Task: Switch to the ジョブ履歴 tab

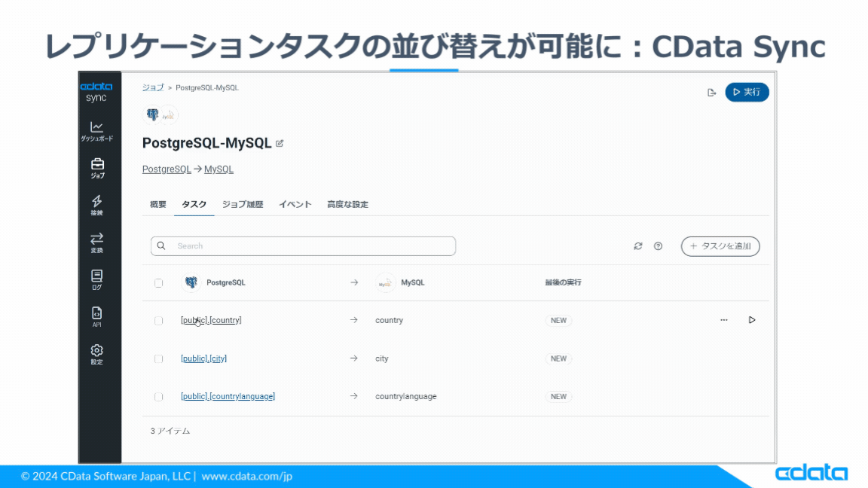Action: pyautogui.click(x=244, y=204)
